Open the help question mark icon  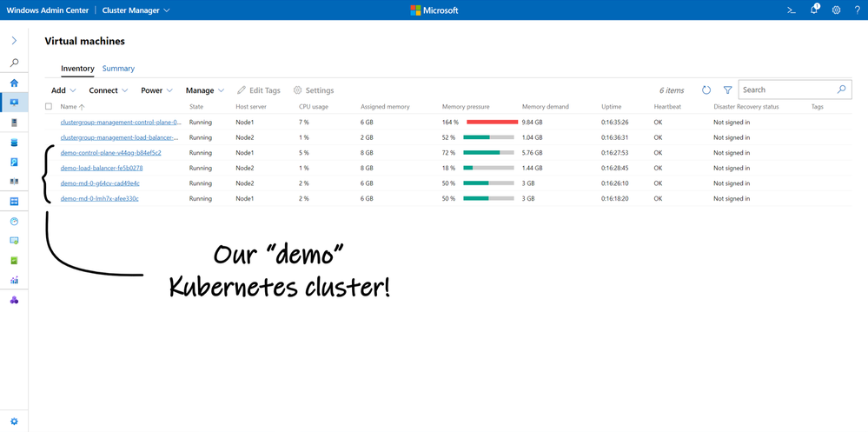(x=858, y=10)
